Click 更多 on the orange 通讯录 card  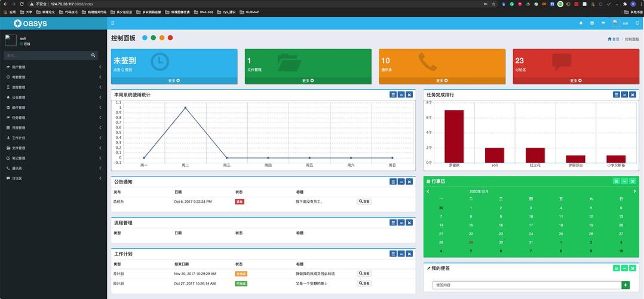(442, 81)
